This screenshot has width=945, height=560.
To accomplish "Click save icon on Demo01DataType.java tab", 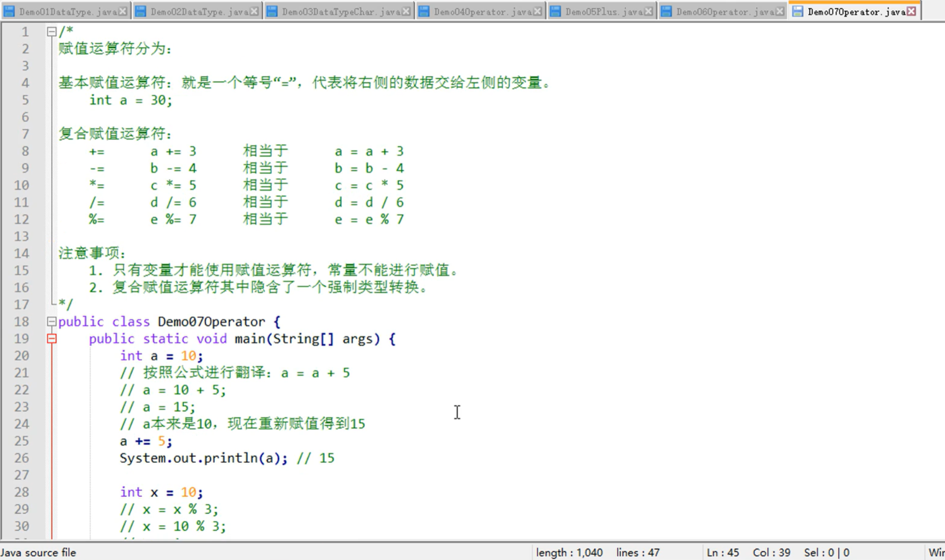I will click(9, 11).
